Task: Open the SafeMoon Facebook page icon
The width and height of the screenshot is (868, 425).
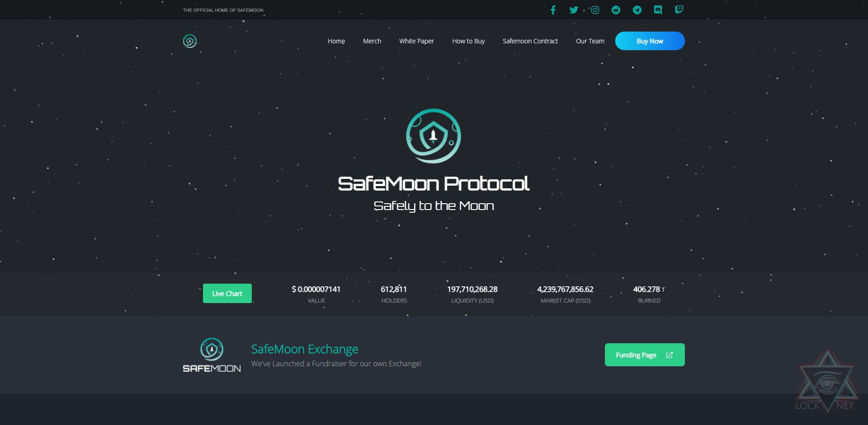Action: click(553, 10)
